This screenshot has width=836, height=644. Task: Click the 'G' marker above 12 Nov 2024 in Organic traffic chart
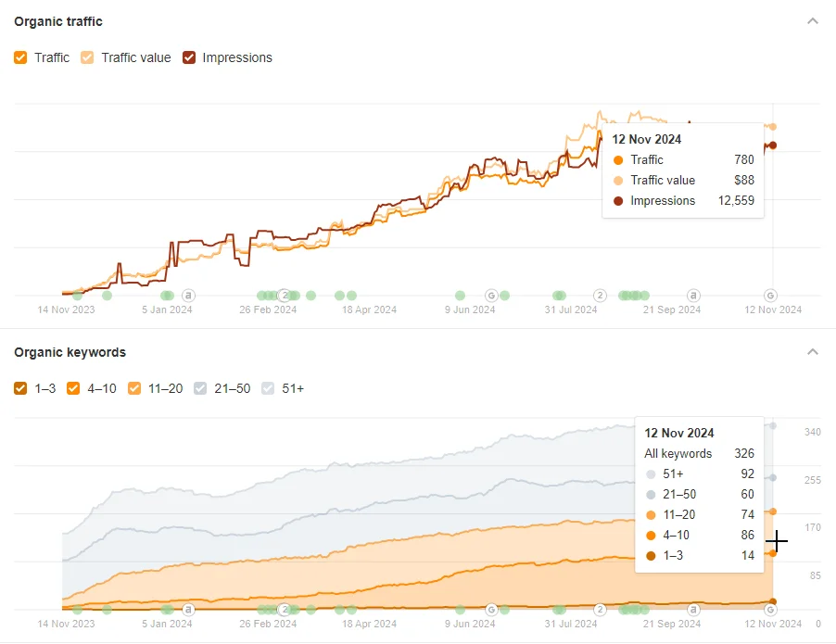[770, 296]
